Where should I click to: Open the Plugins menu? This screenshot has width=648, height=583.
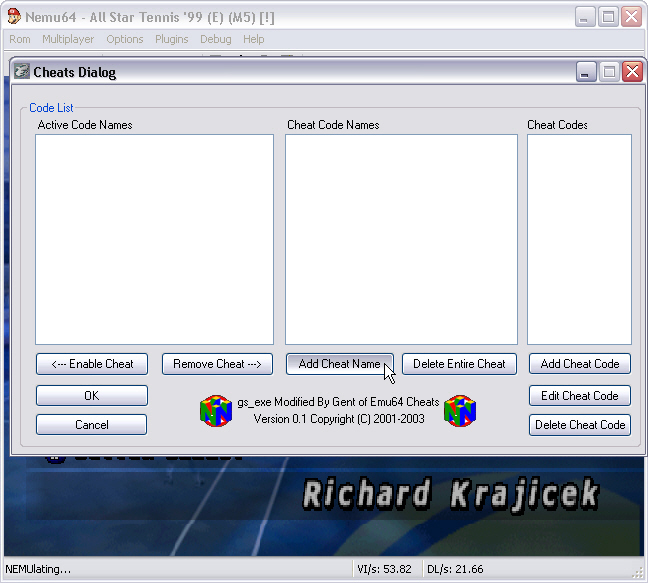tap(172, 39)
